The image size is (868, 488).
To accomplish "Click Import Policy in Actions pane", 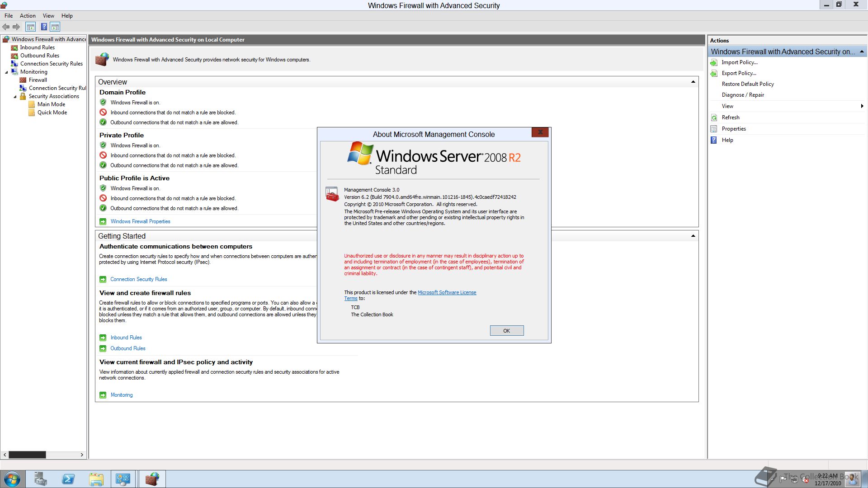I will point(739,62).
